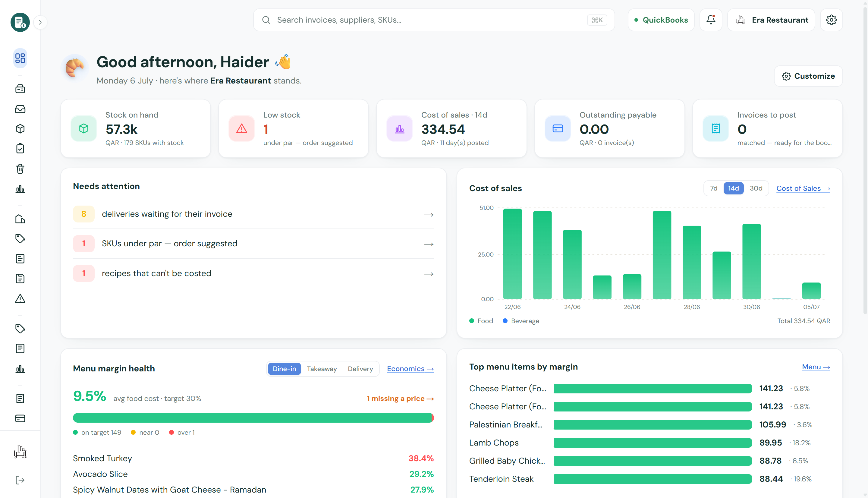This screenshot has height=498, width=868.
Task: Open the trash can wastage icon in the sidebar
Action: click(20, 169)
